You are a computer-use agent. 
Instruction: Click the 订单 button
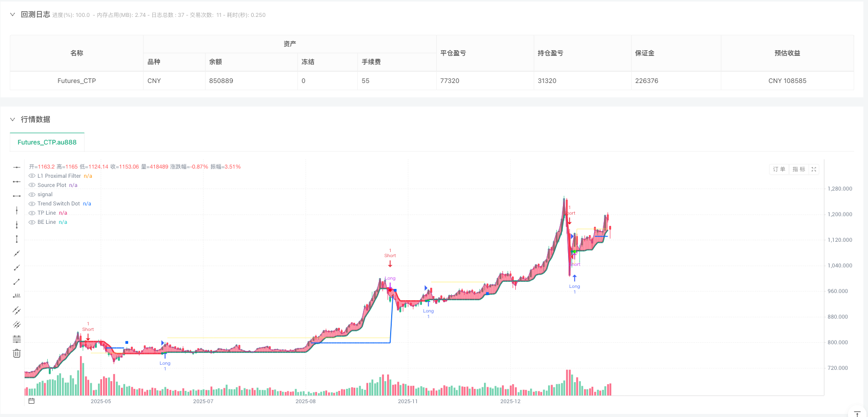pos(779,170)
